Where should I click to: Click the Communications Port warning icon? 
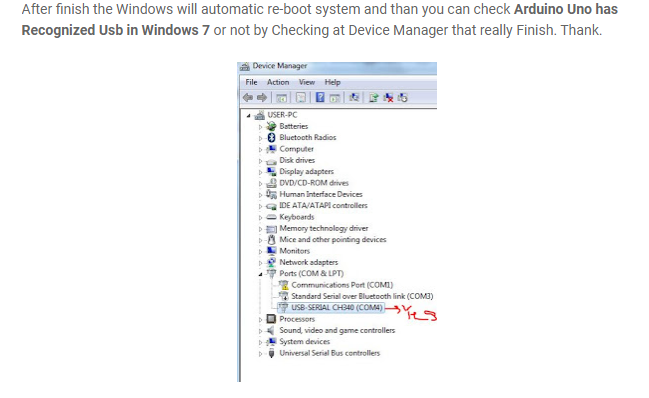[x=284, y=285]
